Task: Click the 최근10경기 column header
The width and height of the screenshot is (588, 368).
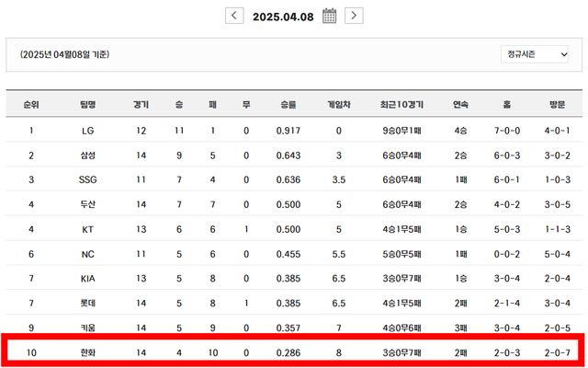Action: click(x=401, y=104)
